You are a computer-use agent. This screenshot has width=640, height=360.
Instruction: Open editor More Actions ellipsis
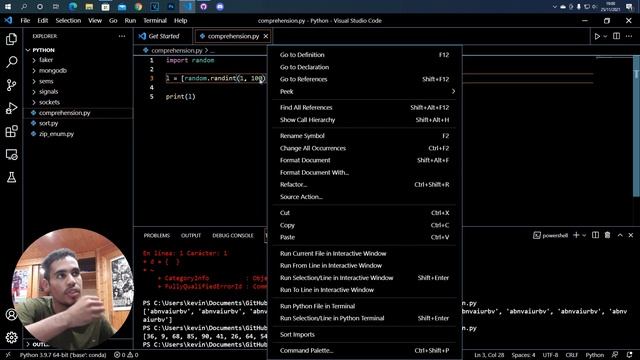629,36
